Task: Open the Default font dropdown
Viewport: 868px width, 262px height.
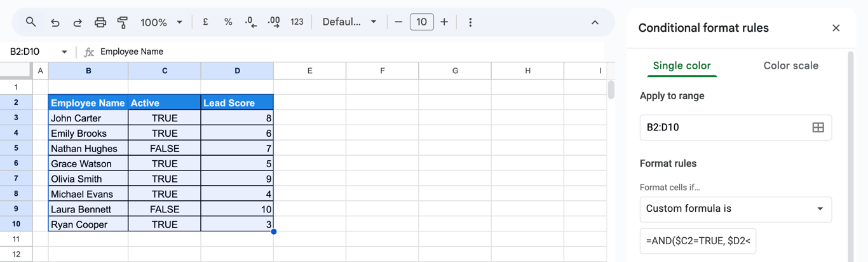Action: (349, 22)
